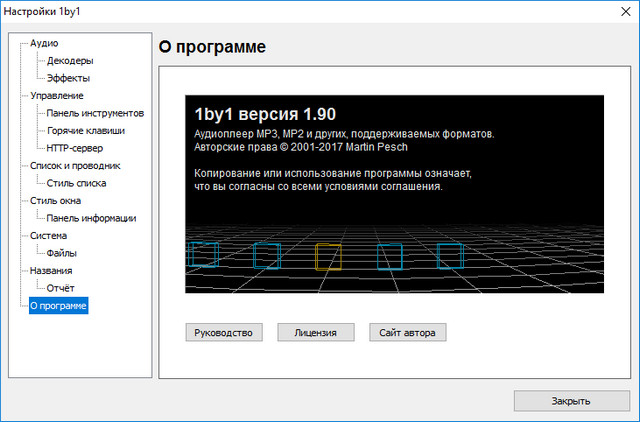The height and width of the screenshot is (422, 640).
Task: Open the HTTP-сервер settings
Action: pos(75,149)
